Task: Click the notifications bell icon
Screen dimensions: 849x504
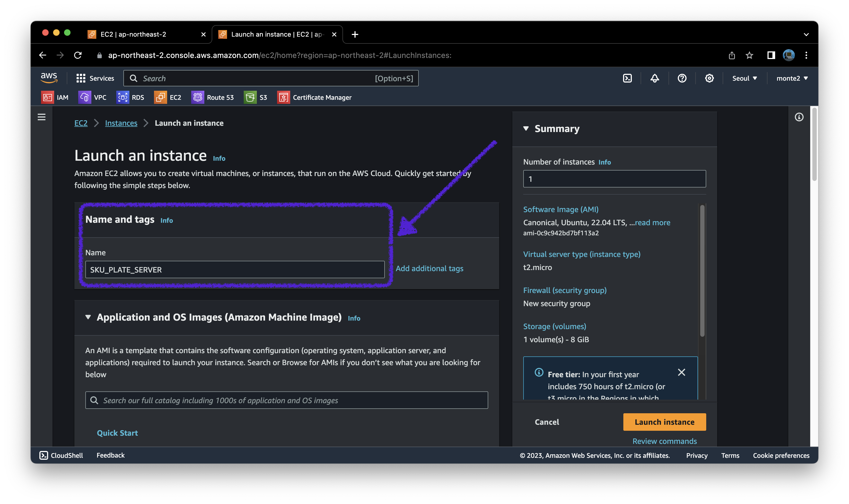Action: [x=655, y=78]
